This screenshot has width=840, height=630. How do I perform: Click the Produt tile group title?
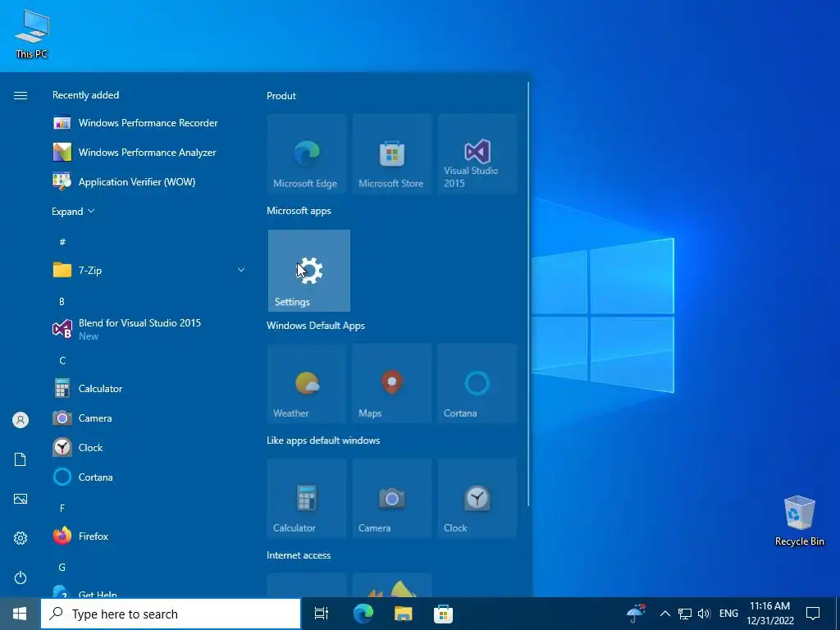[281, 96]
